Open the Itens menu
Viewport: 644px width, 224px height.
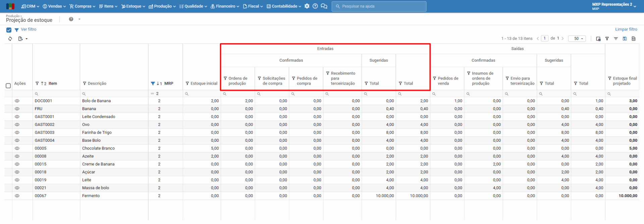pos(108,6)
